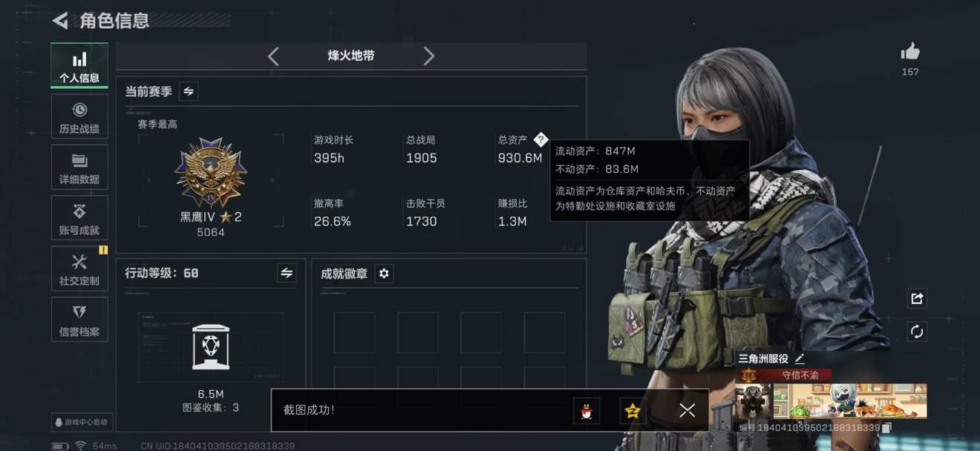
Task: Go back using the top-left arrow
Action: tap(60, 20)
